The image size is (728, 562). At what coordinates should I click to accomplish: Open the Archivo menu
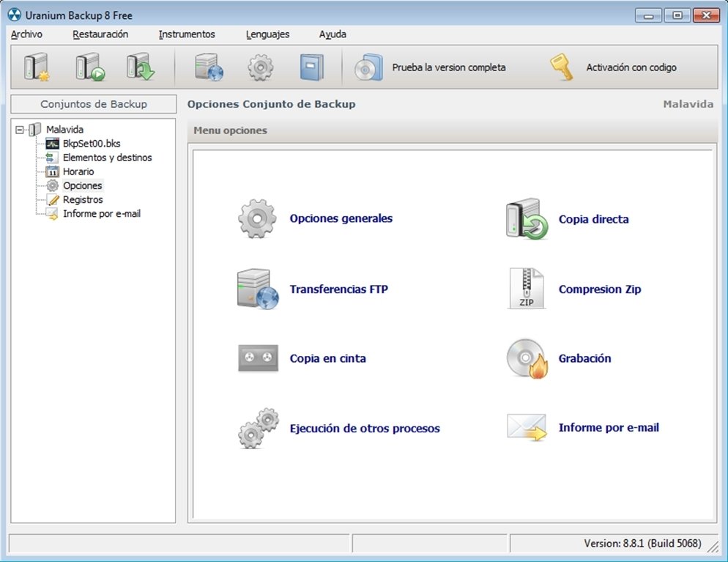26,34
